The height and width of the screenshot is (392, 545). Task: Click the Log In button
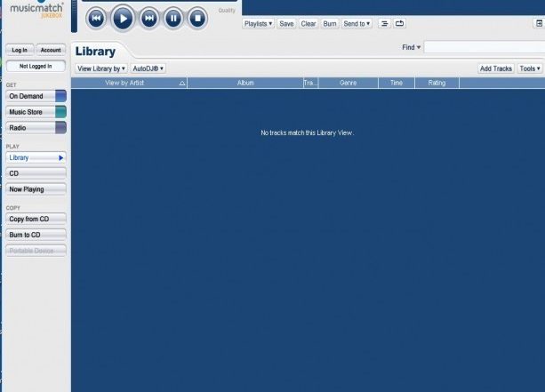[20, 50]
